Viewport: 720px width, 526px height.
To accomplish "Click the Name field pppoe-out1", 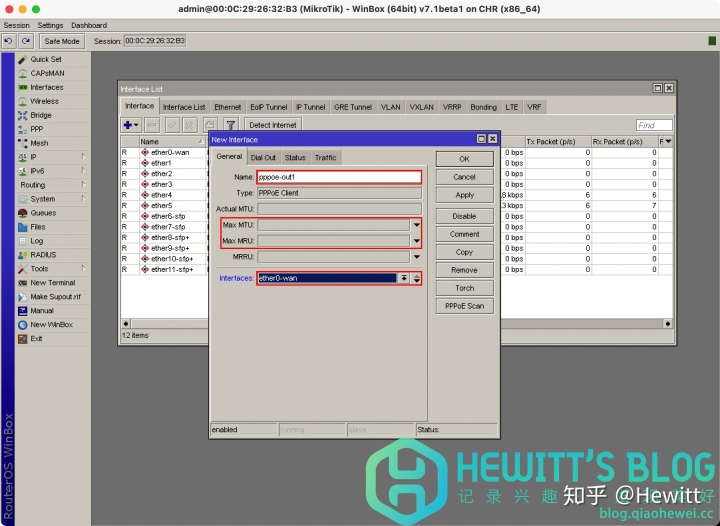I will click(339, 177).
